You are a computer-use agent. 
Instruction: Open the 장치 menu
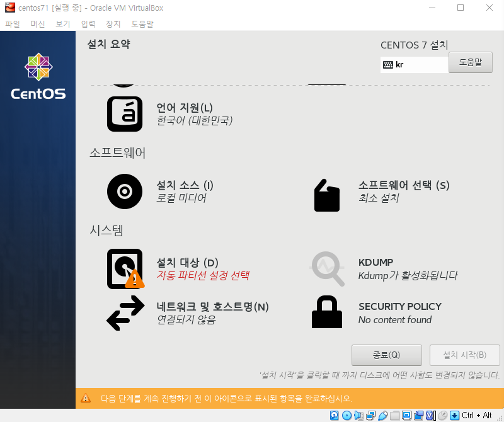(x=113, y=24)
